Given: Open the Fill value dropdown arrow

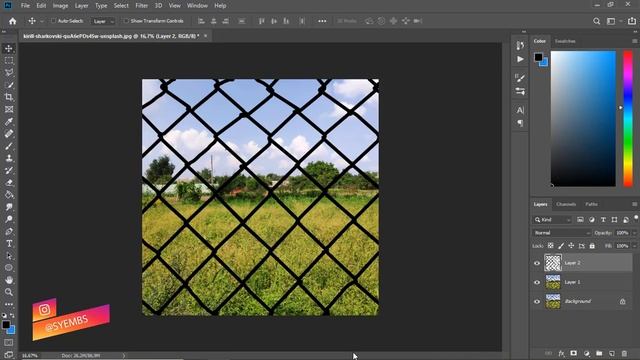Looking at the screenshot, I should (x=634, y=246).
